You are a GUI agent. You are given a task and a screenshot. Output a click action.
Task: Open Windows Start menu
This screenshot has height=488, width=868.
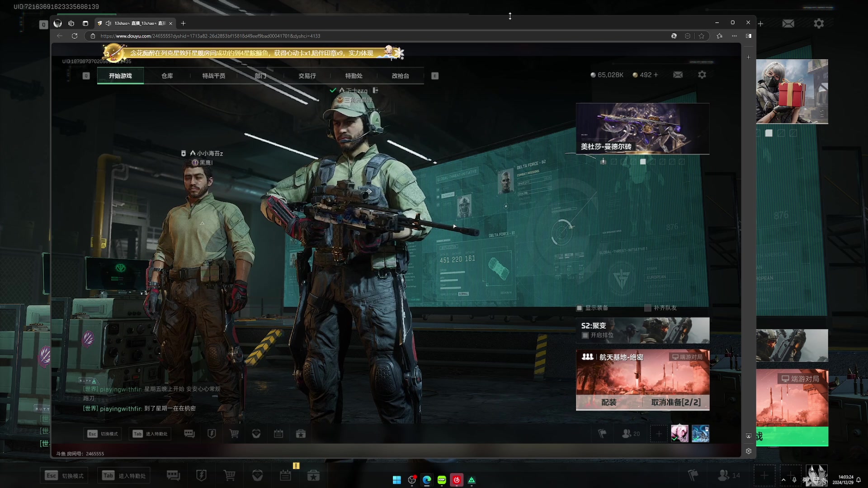397,480
